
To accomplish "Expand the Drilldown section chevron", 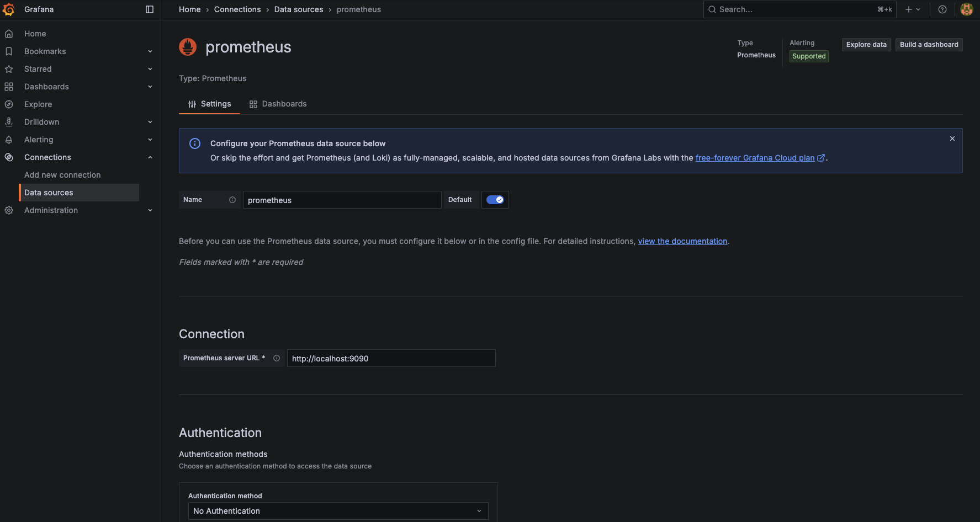I will click(x=150, y=122).
